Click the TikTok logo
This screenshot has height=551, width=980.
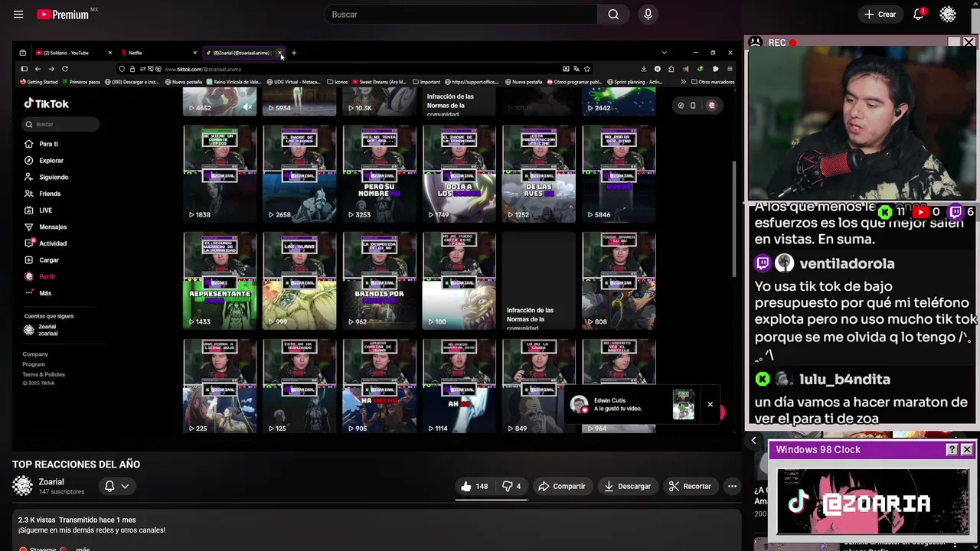point(46,103)
